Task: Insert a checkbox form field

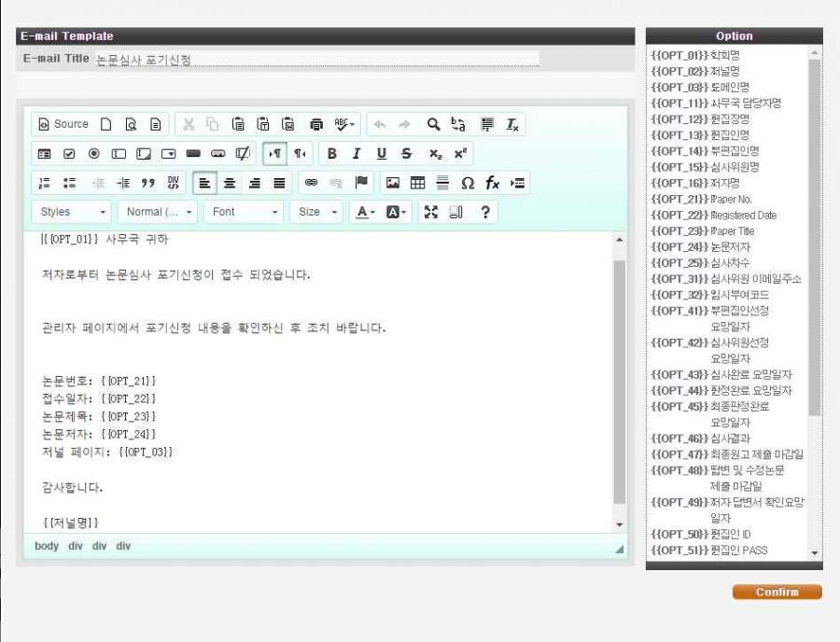Action: click(x=69, y=154)
